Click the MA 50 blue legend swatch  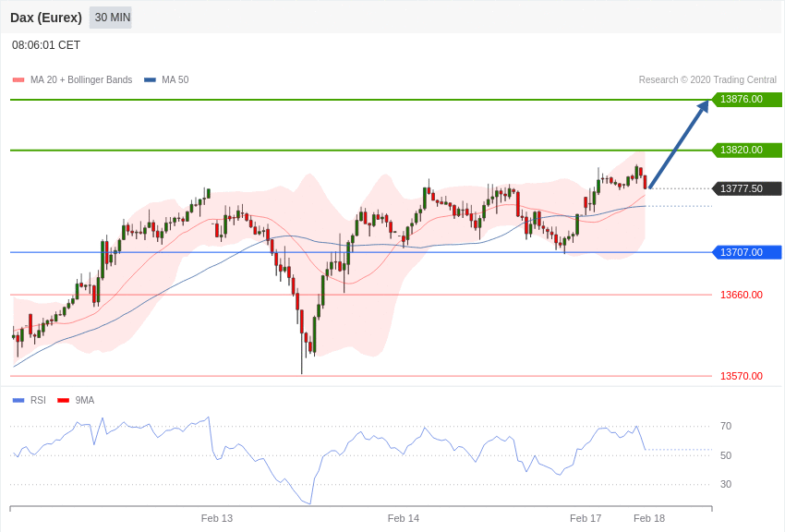[x=151, y=79]
